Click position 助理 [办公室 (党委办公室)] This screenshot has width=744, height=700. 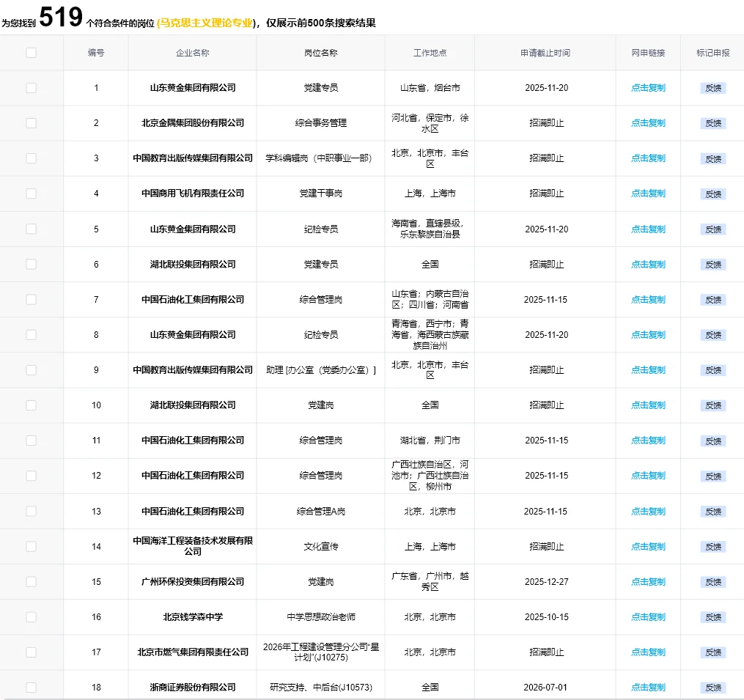pyautogui.click(x=321, y=370)
